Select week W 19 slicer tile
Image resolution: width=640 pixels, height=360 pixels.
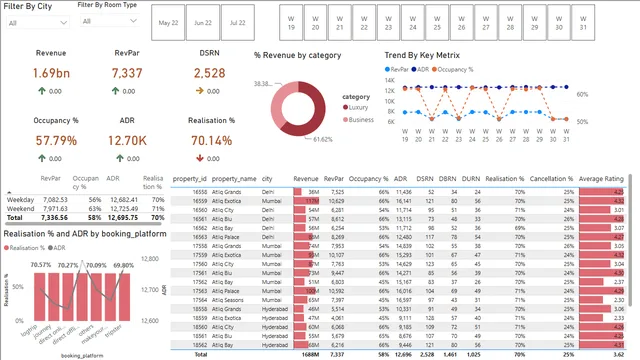[291, 23]
